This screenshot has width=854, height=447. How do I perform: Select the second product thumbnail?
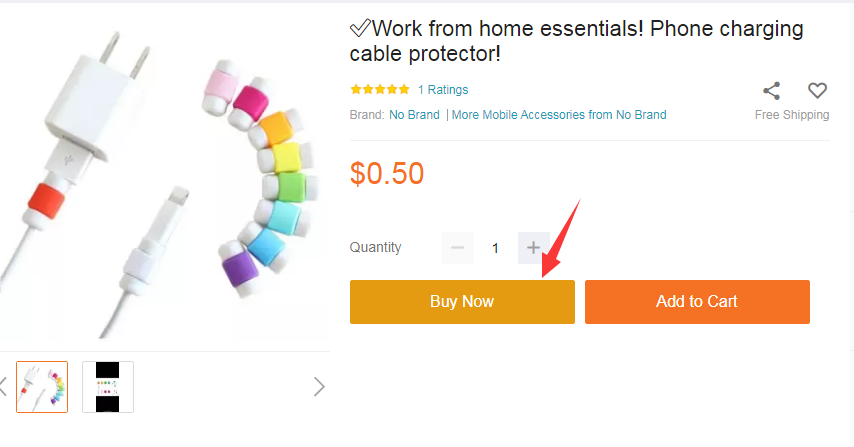pyautogui.click(x=108, y=387)
